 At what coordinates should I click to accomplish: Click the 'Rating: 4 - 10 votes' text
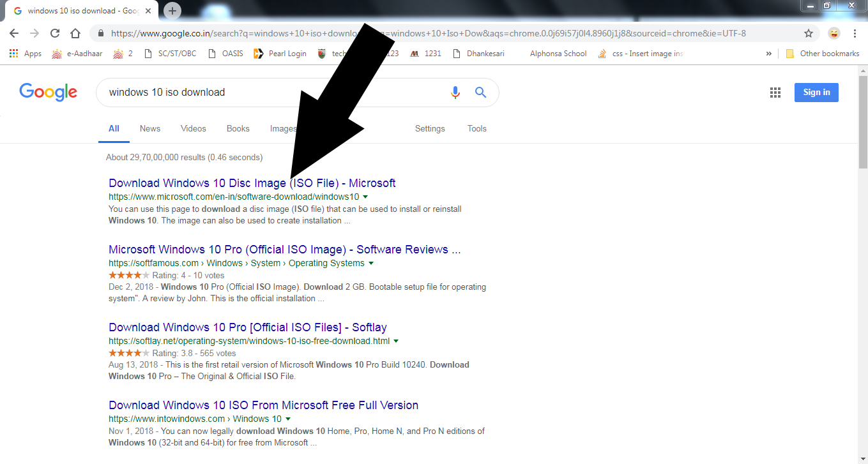coord(188,276)
